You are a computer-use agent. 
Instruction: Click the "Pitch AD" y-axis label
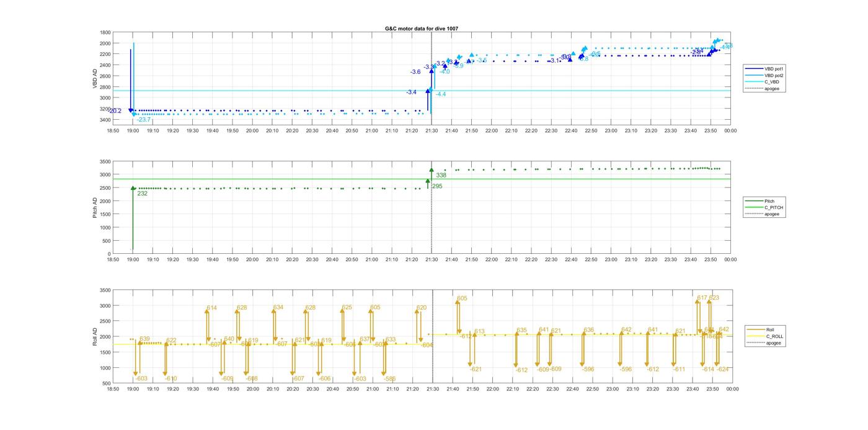95,207
